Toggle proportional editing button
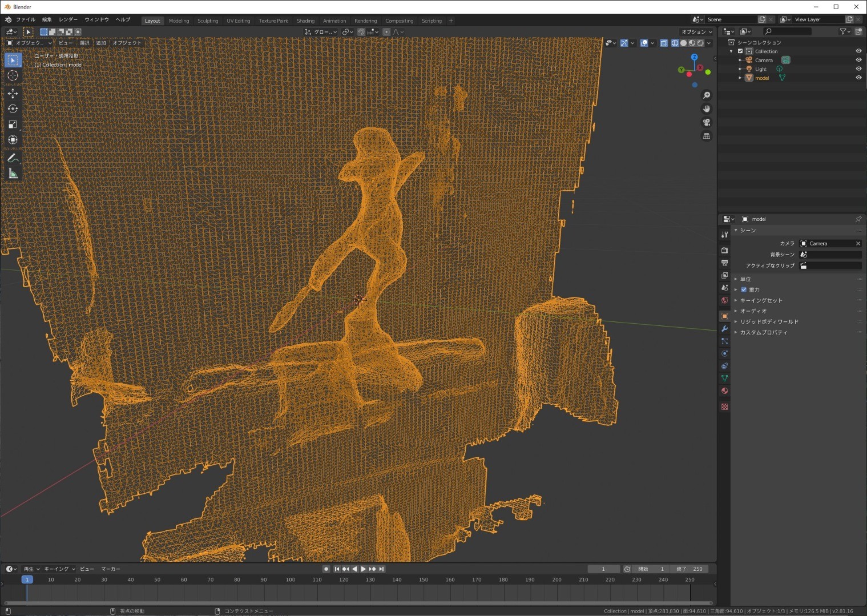Image resolution: width=867 pixels, height=616 pixels. pos(386,32)
